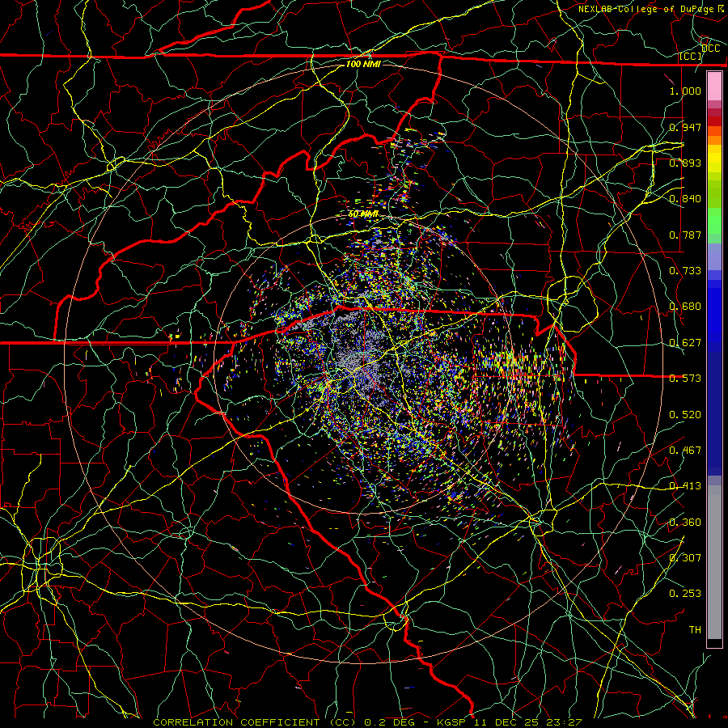Click the 0.840 color scale value
Image resolution: width=728 pixels, height=728 pixels.
[x=685, y=199]
